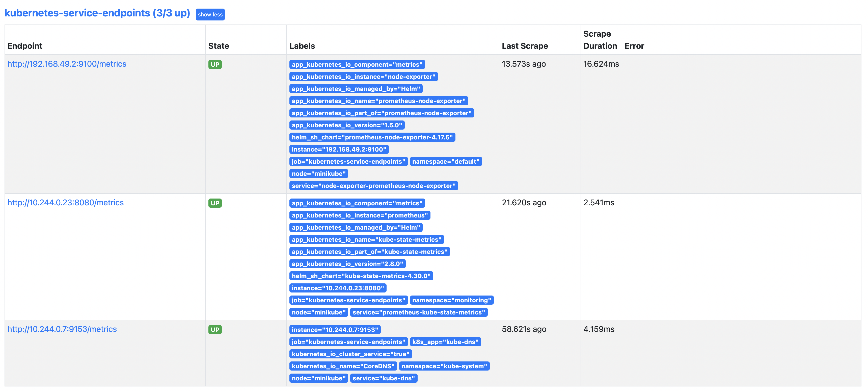This screenshot has width=868, height=391.
Task: Select the k8s_app="kube-dns" label badge
Action: (x=445, y=342)
